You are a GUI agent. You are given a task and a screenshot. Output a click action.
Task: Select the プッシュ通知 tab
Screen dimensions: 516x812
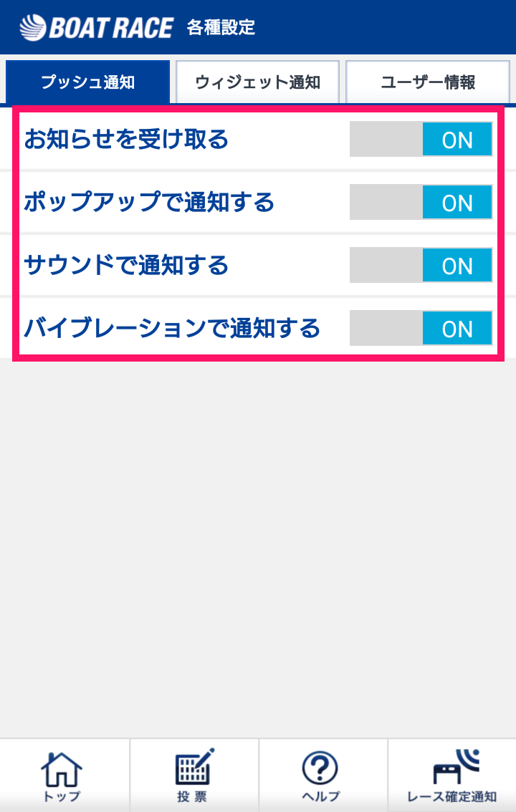pyautogui.click(x=87, y=82)
